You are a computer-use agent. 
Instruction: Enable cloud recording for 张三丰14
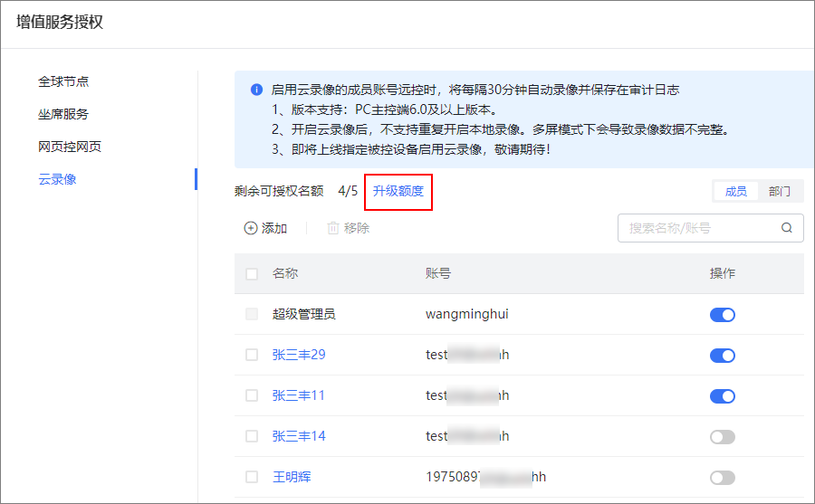tap(722, 437)
